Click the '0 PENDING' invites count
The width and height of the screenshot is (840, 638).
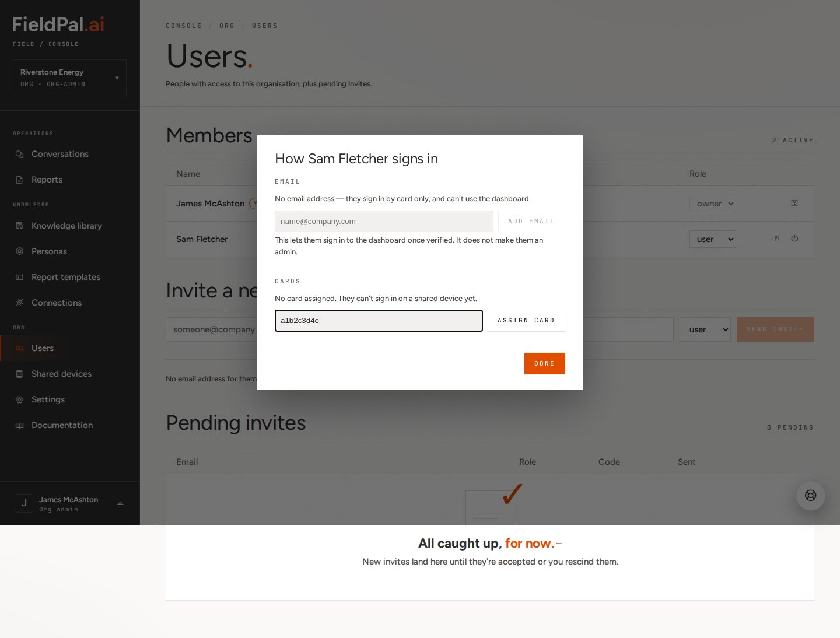(790, 427)
